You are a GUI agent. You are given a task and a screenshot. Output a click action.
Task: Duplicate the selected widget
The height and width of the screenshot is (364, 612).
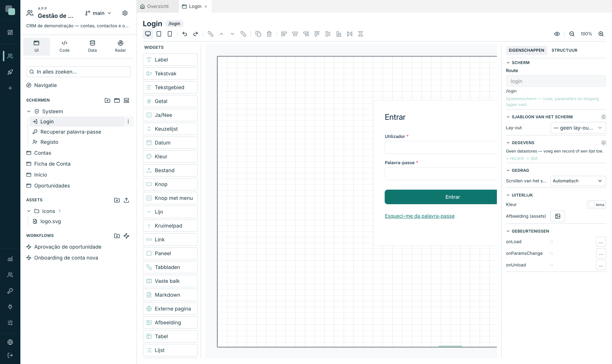[x=258, y=34]
